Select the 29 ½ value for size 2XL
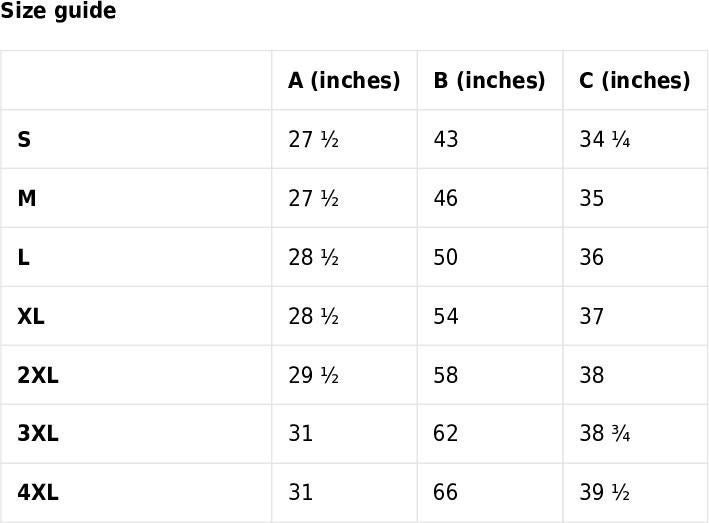The width and height of the screenshot is (709, 523). coord(313,375)
